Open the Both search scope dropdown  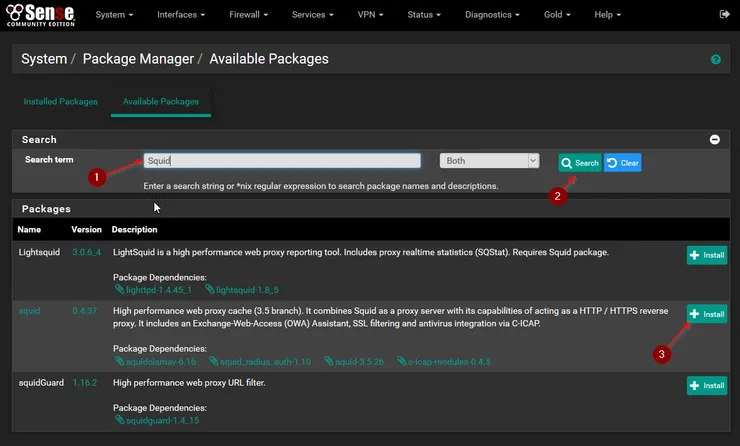[x=489, y=161]
